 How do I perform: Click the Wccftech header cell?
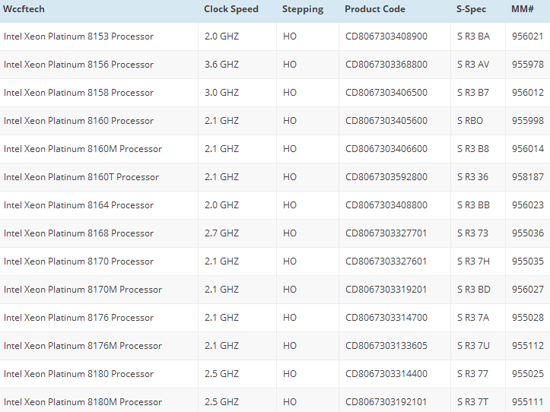(x=24, y=9)
